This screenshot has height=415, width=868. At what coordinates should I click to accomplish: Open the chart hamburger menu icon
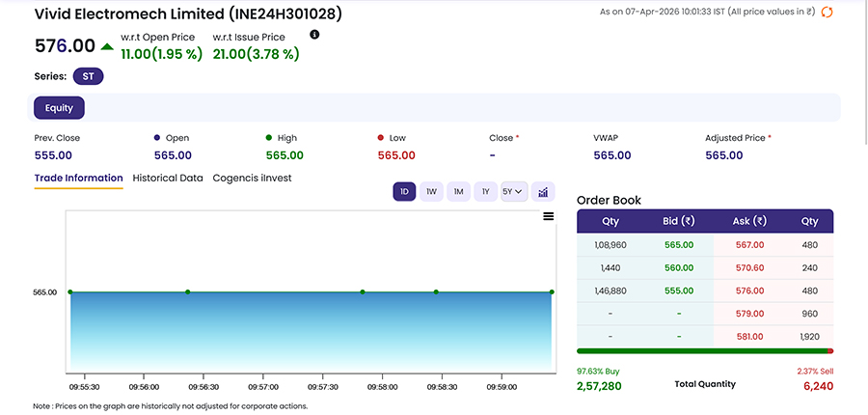click(x=548, y=216)
